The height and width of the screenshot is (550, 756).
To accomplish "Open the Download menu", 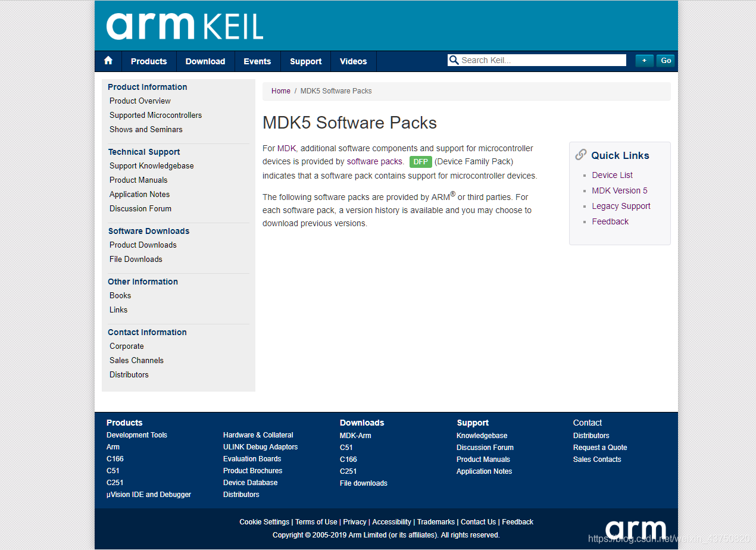I will click(205, 61).
